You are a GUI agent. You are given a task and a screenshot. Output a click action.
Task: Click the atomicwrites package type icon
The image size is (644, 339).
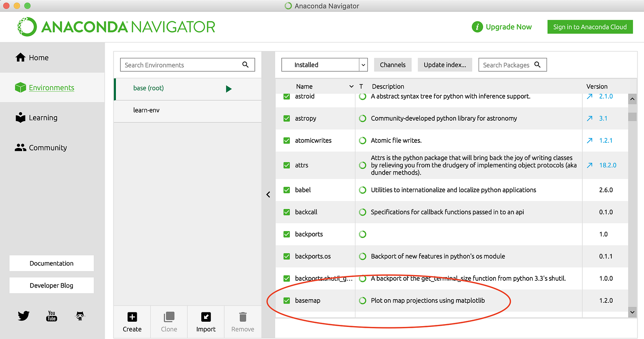click(x=363, y=140)
